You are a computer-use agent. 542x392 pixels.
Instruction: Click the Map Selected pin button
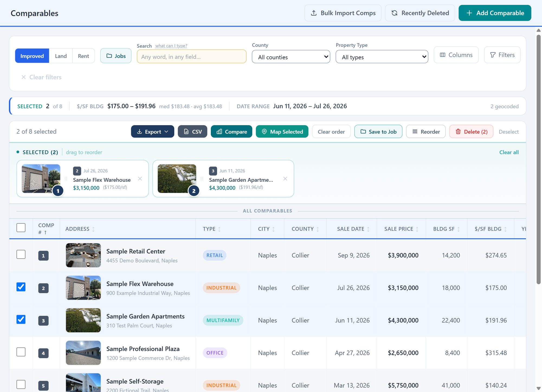(282, 132)
